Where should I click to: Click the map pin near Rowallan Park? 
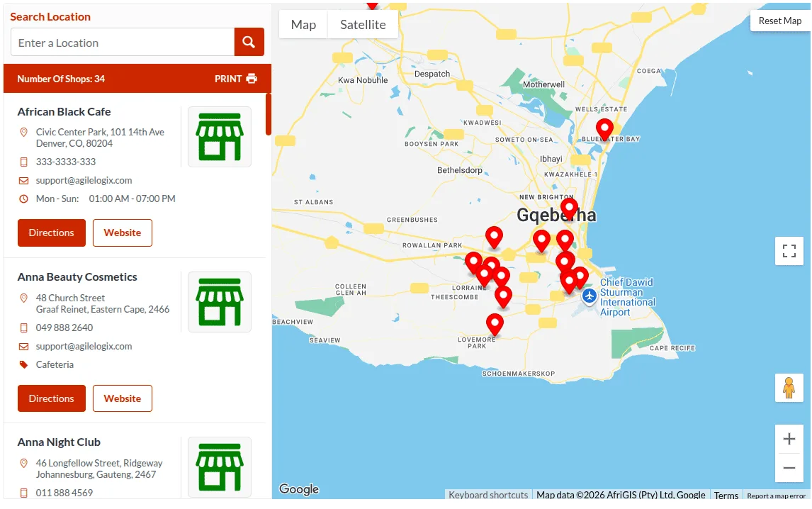click(x=494, y=237)
